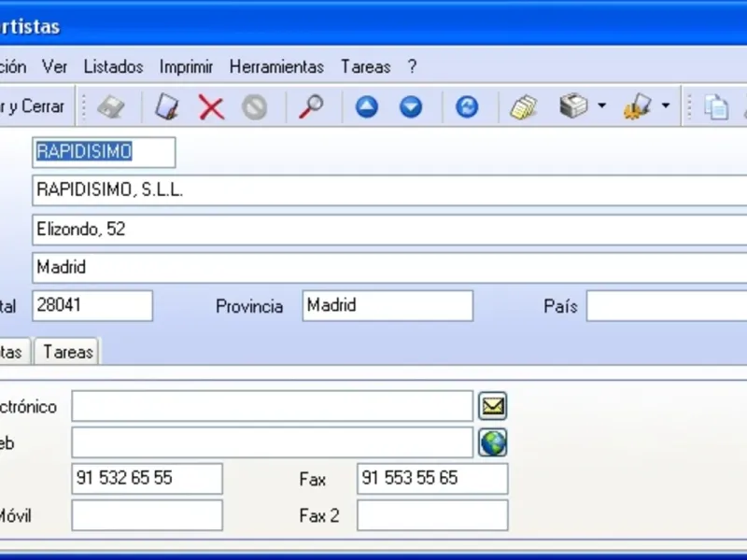
Task: Switch to the Tareas tab
Action: pyautogui.click(x=67, y=352)
